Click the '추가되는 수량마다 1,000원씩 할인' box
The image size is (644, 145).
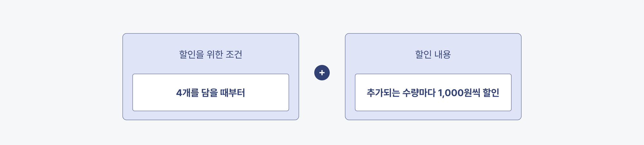tap(433, 93)
